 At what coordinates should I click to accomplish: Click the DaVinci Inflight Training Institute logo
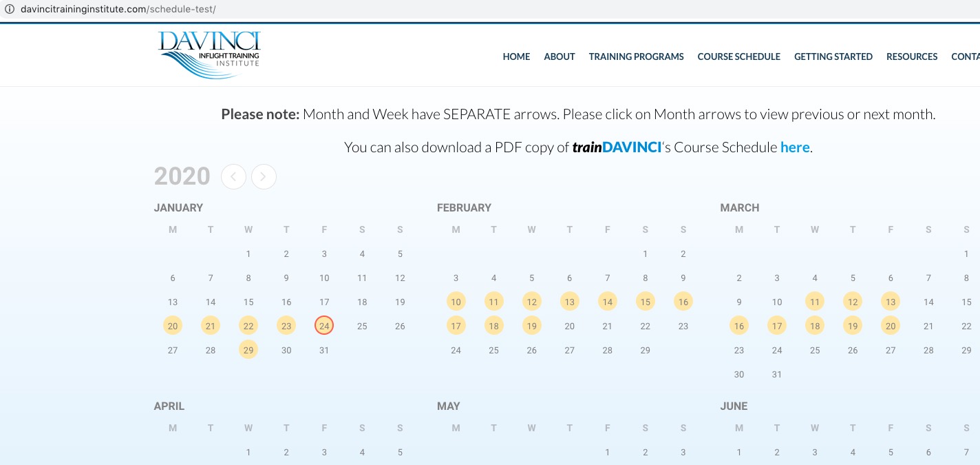pos(209,54)
